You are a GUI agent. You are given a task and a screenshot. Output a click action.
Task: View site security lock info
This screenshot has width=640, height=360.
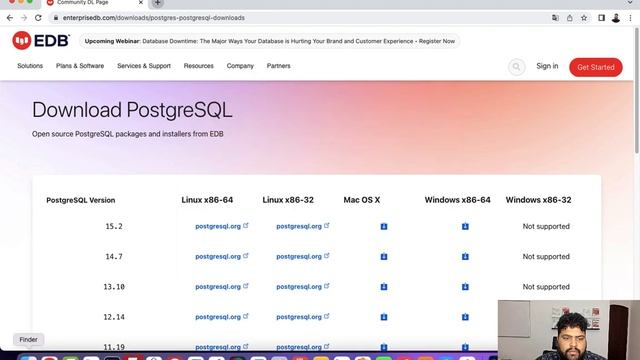(56, 18)
